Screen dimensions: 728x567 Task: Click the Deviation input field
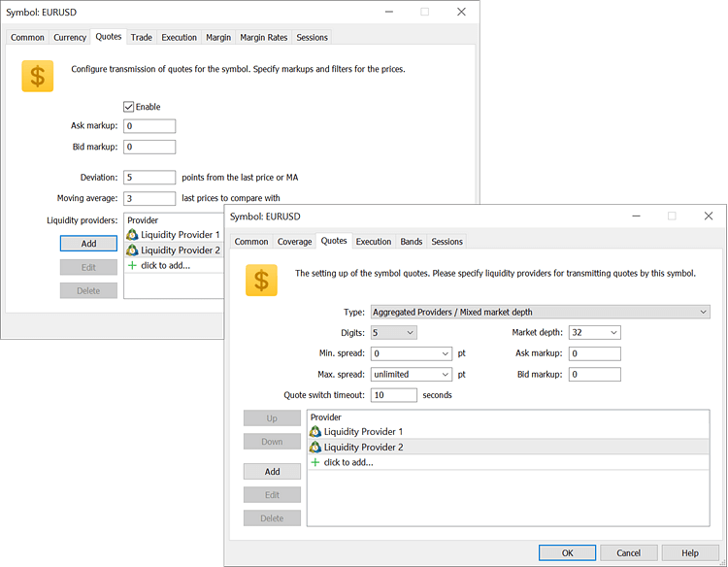click(149, 178)
